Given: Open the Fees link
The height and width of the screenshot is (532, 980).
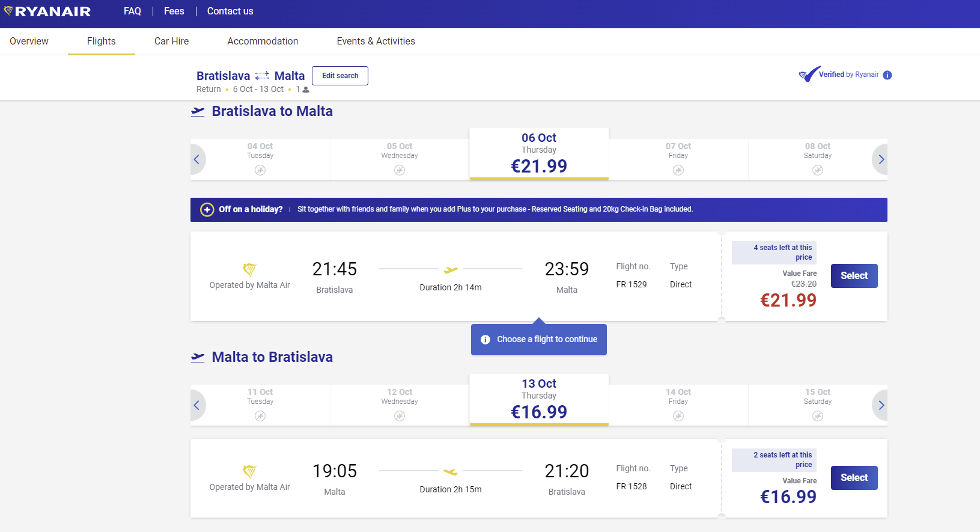Looking at the screenshot, I should coord(174,11).
